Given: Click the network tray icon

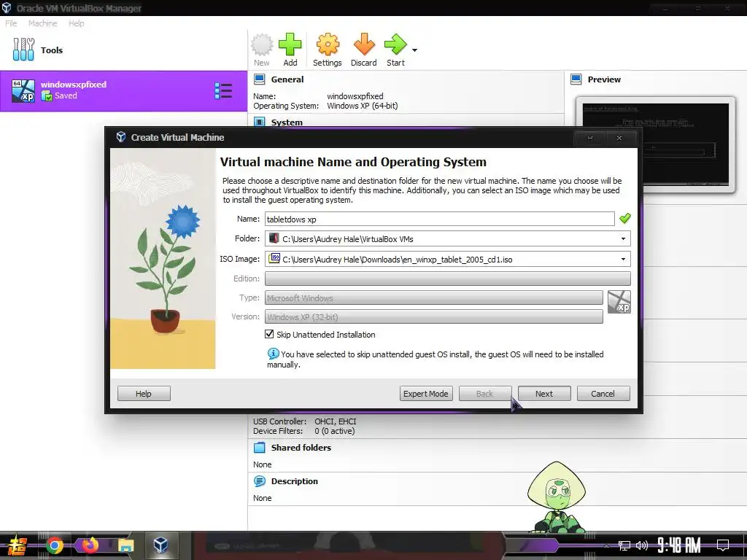Looking at the screenshot, I should (624, 545).
